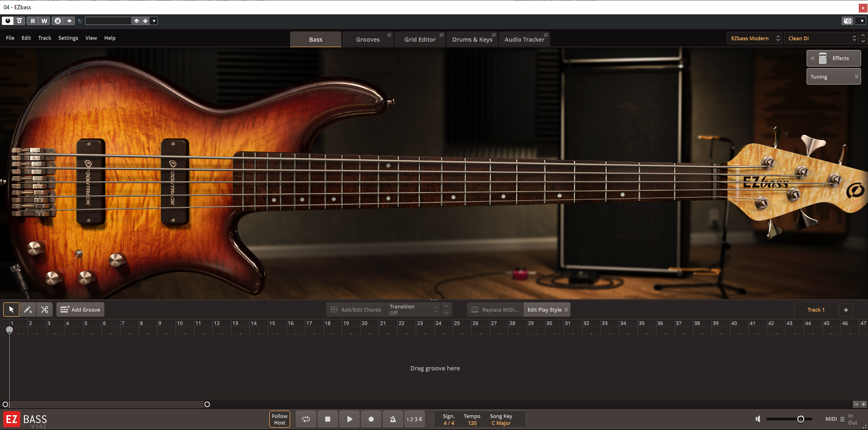Viewport: 868px width, 430px height.
Task: Click the Add Groove button
Action: pyautogui.click(x=80, y=309)
